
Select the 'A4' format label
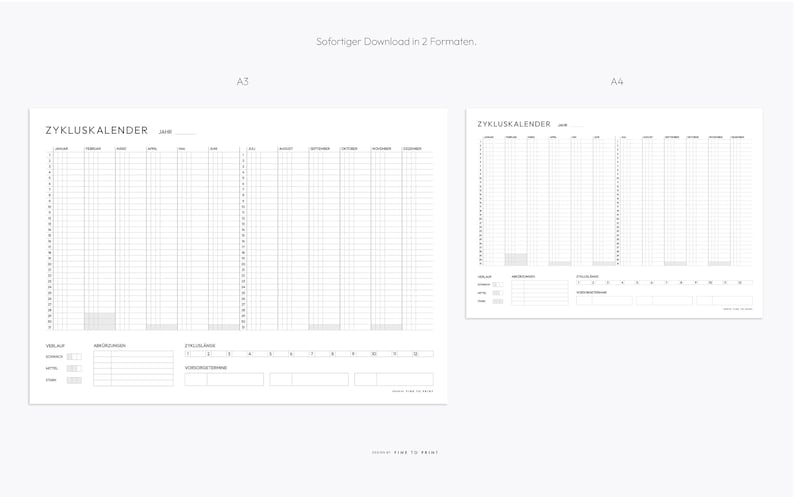pyautogui.click(x=617, y=82)
